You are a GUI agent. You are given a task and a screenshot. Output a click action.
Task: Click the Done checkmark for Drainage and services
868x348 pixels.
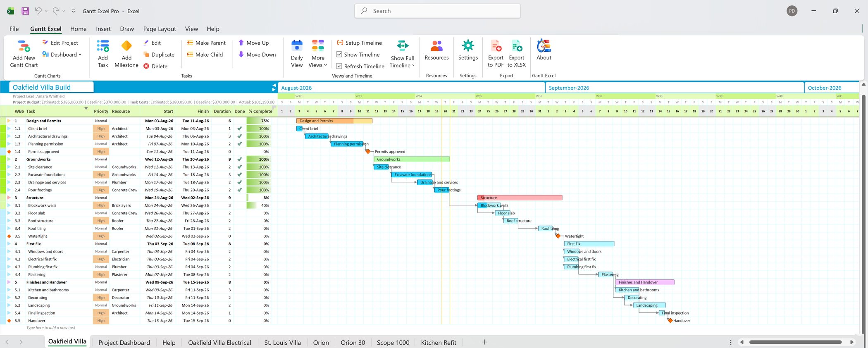[239, 182]
